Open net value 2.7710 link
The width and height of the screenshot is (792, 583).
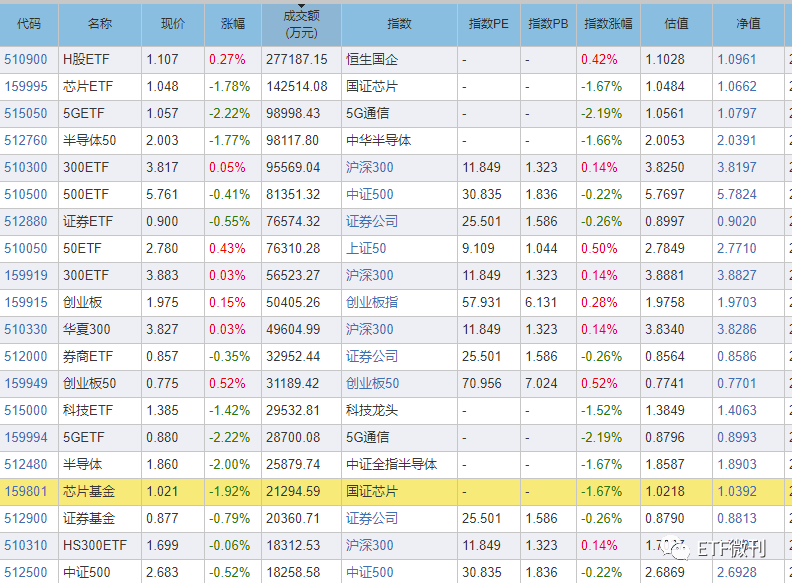737,249
